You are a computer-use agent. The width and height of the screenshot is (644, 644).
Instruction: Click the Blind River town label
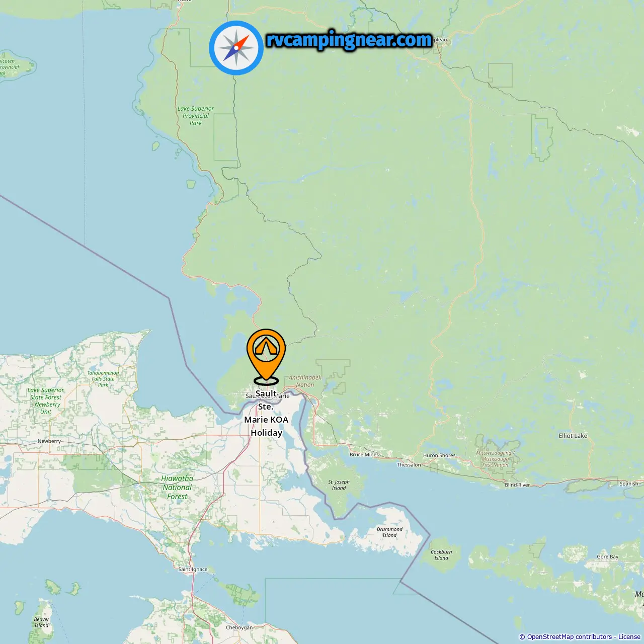point(517,485)
